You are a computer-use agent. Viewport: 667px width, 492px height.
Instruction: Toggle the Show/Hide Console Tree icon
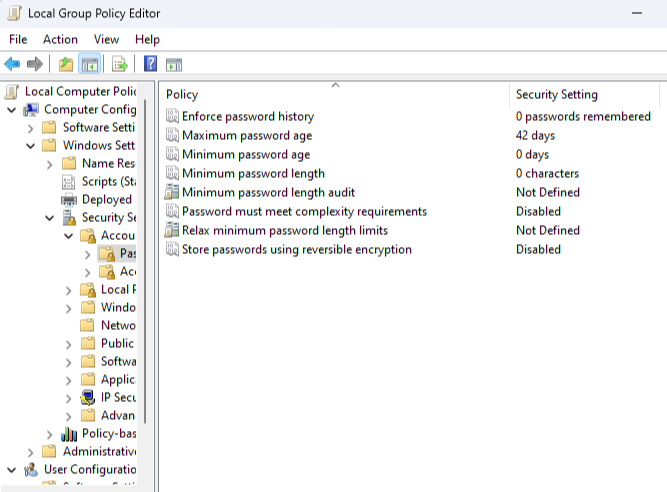(x=90, y=64)
